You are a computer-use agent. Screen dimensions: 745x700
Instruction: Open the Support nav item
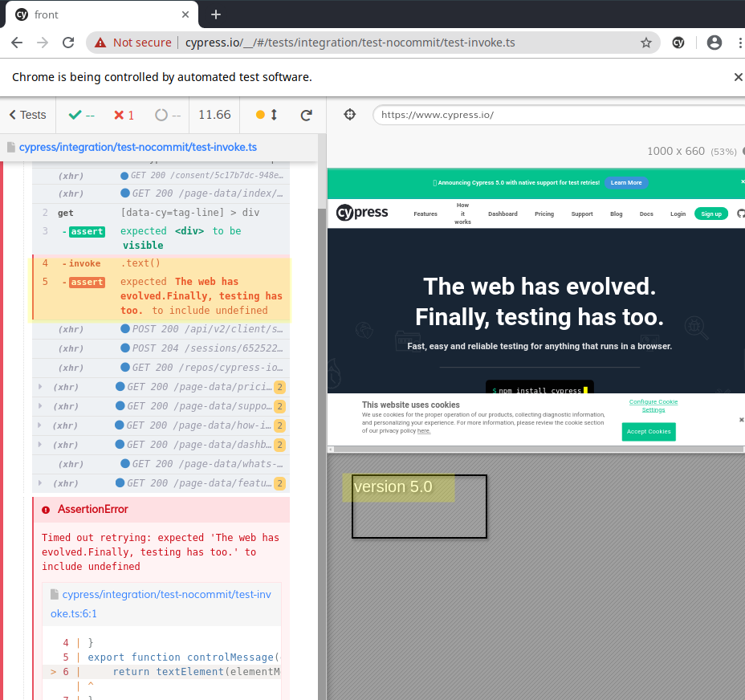[x=581, y=214]
